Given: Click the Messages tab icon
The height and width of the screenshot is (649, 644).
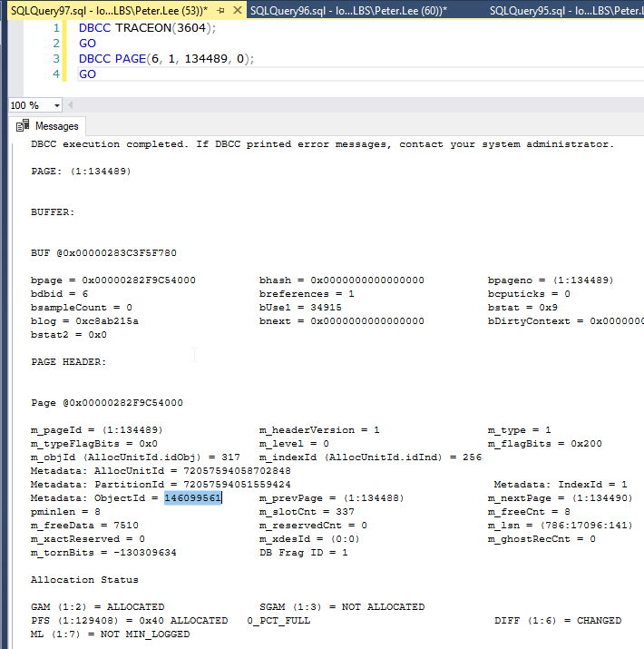Looking at the screenshot, I should coord(23,126).
